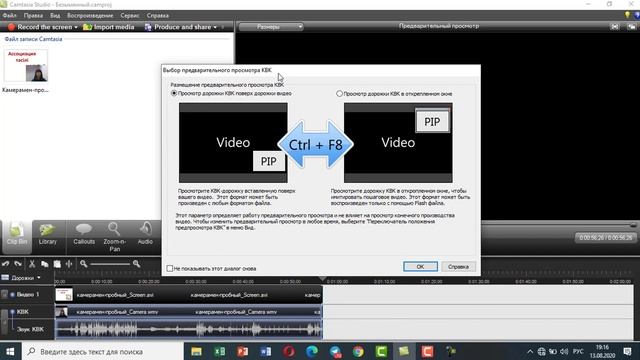Click the split clip icon

[x=69, y=264]
